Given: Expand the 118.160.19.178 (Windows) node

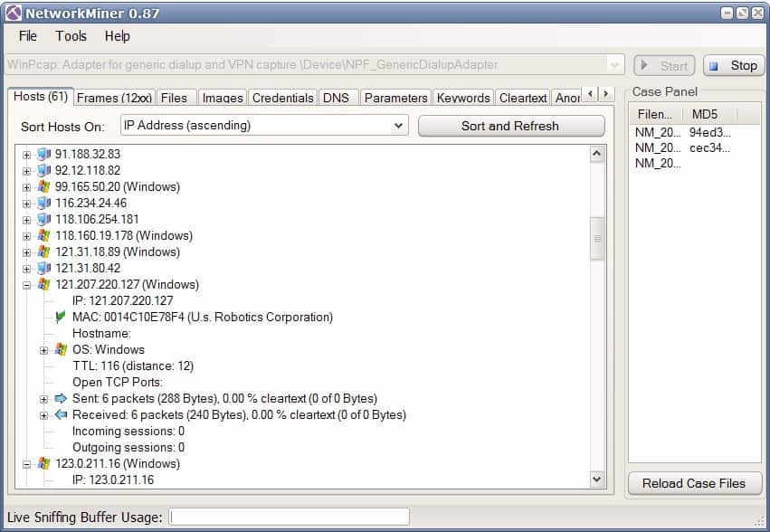Looking at the screenshot, I should [x=26, y=236].
